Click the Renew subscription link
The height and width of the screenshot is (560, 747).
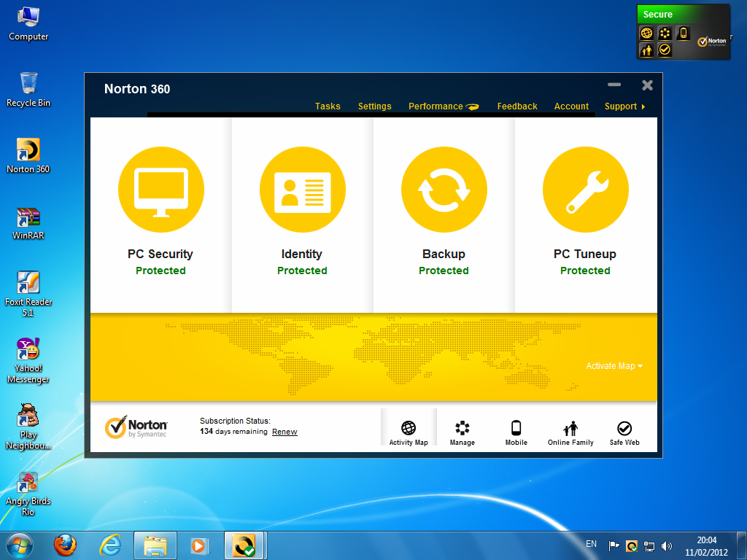pyautogui.click(x=285, y=432)
